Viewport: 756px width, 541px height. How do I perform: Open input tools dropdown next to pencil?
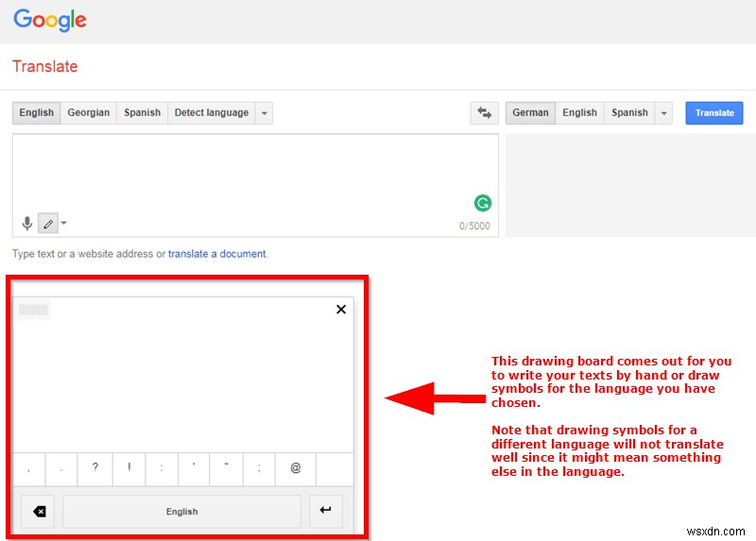[x=63, y=223]
